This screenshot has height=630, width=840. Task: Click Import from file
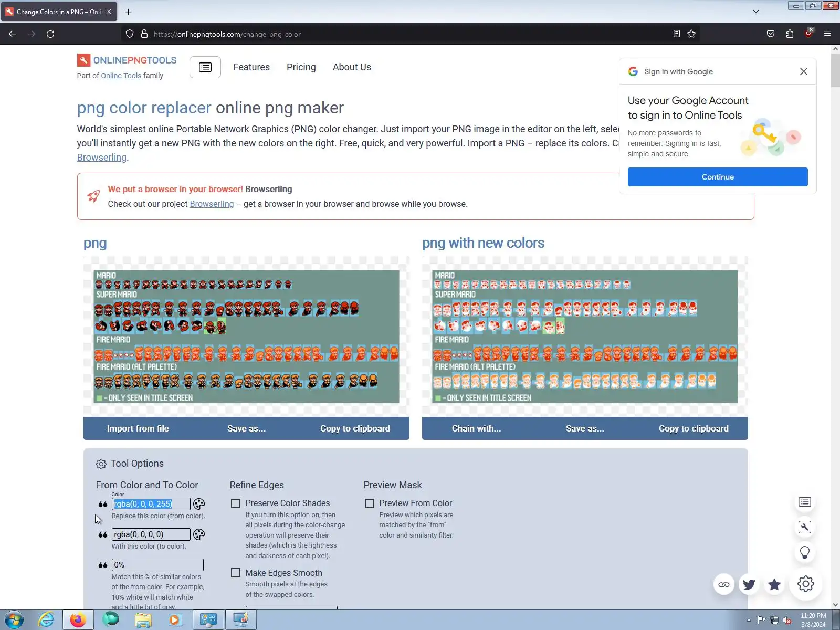tap(138, 428)
